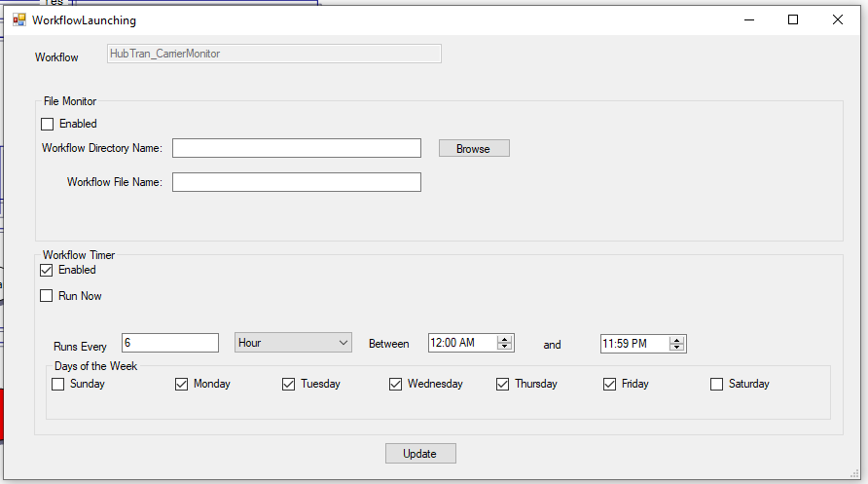Toggle the Wednesday checkbox off
The image size is (868, 484).
(396, 384)
